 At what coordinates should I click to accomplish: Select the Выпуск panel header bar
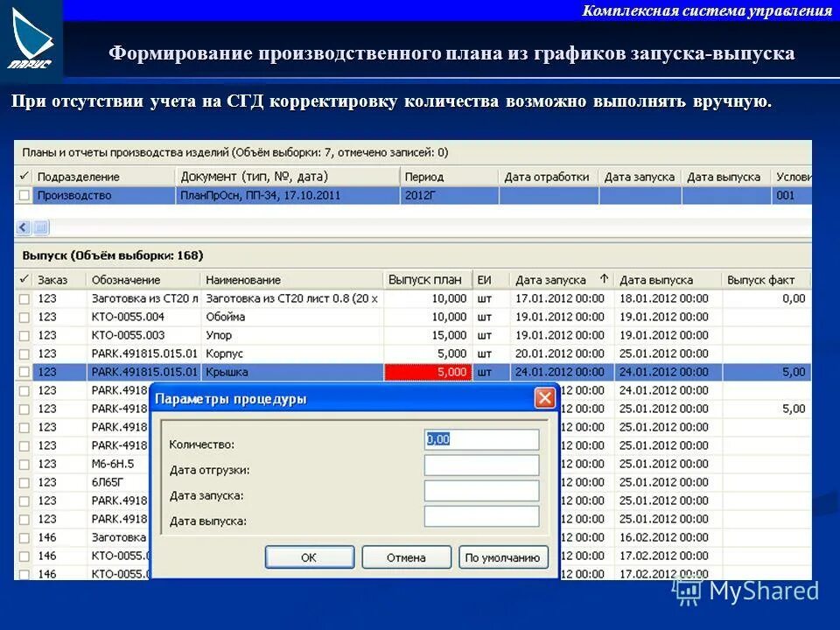pos(114,255)
